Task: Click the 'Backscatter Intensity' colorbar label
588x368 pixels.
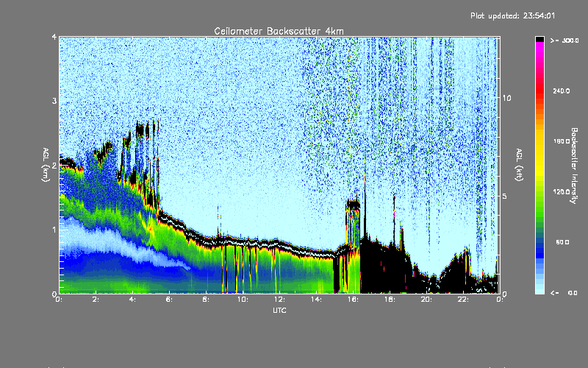Action: click(574, 166)
